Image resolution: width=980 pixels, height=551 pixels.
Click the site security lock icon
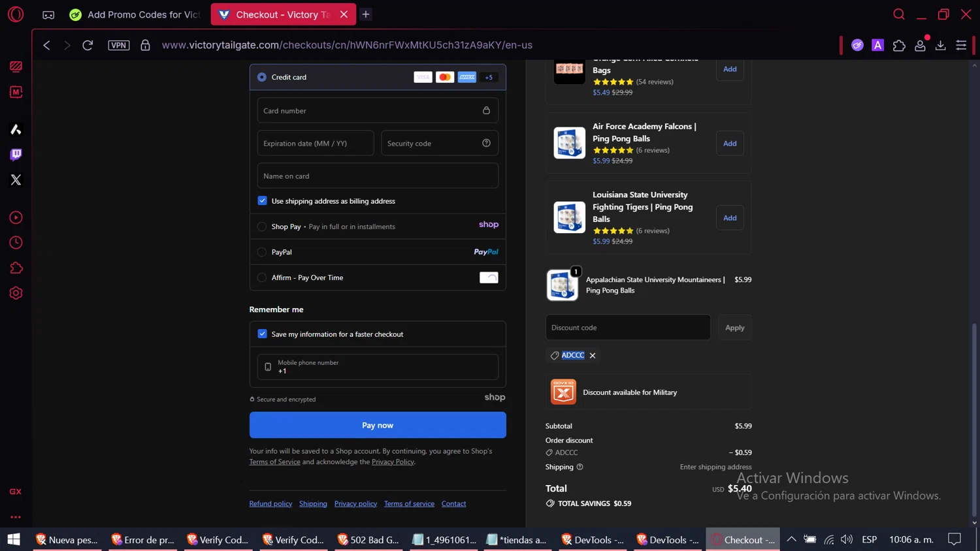pos(145,45)
